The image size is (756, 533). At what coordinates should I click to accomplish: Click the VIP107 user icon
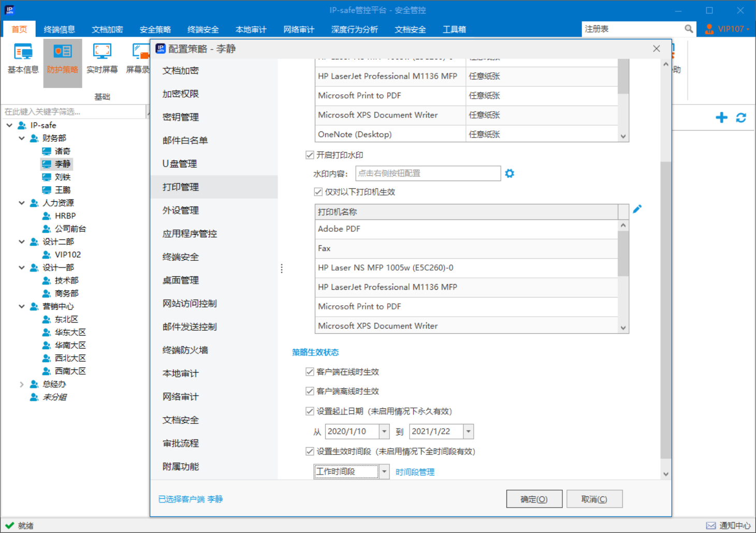pos(709,29)
